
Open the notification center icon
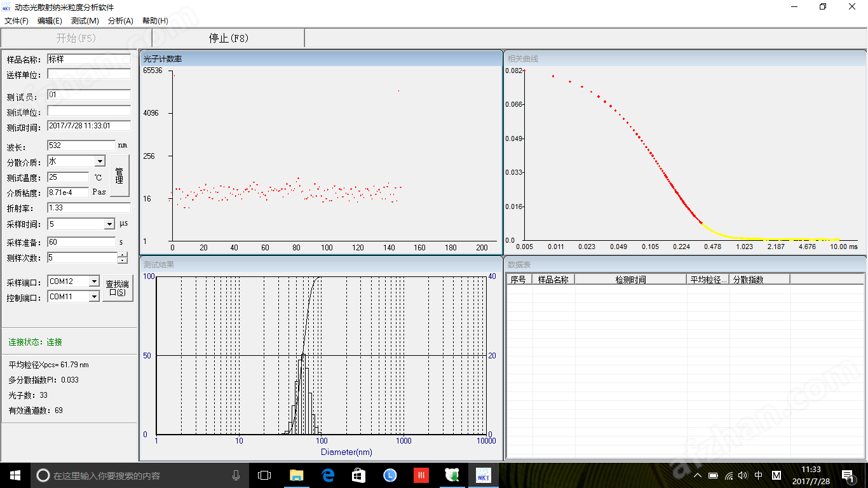click(x=848, y=475)
